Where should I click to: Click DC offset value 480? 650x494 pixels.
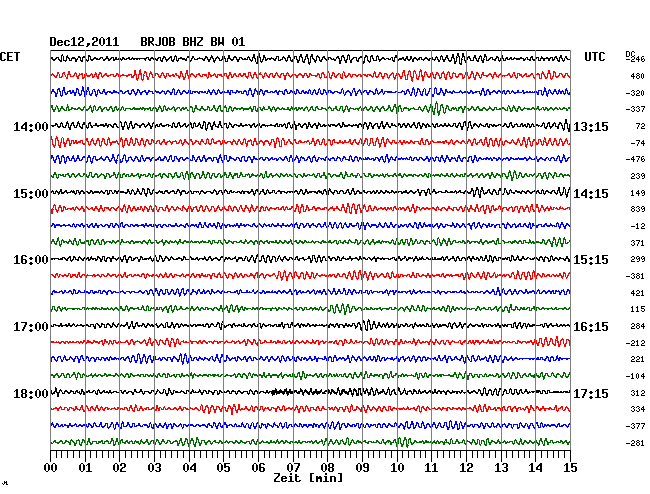coord(638,76)
